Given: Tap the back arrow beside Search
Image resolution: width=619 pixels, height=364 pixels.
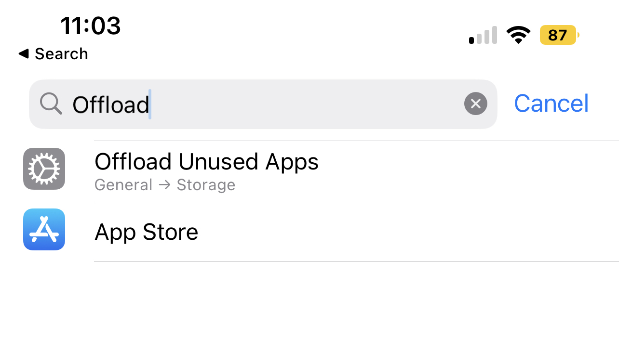Looking at the screenshot, I should 24,53.
